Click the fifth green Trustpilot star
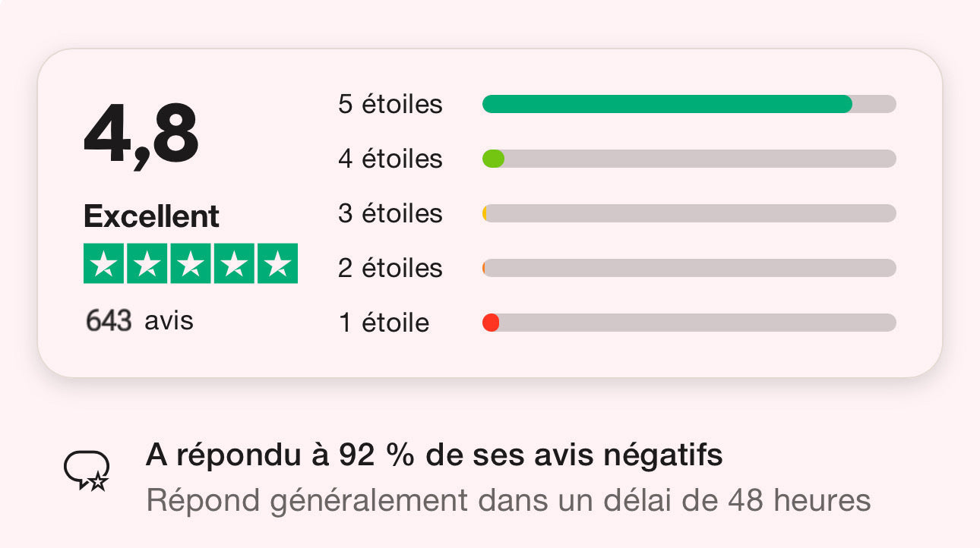This screenshot has height=548, width=980. 278,263
